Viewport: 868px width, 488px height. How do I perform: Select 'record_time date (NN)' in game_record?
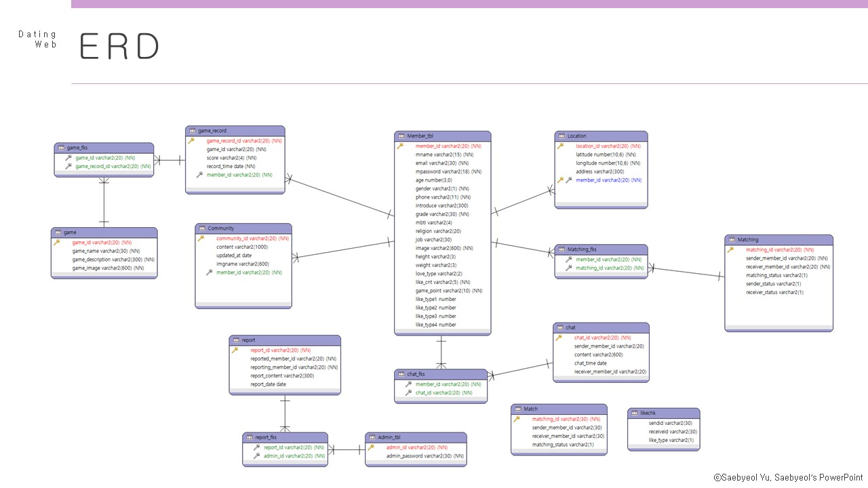click(231, 166)
